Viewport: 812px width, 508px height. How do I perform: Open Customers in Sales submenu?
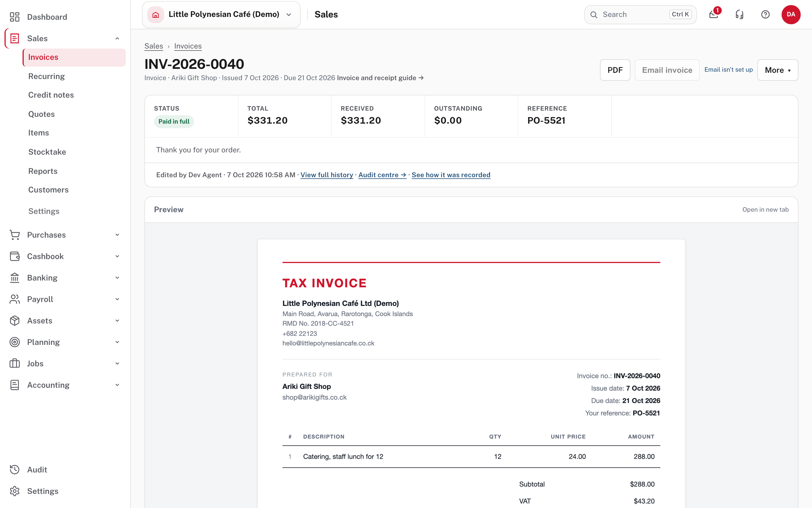[48, 190]
